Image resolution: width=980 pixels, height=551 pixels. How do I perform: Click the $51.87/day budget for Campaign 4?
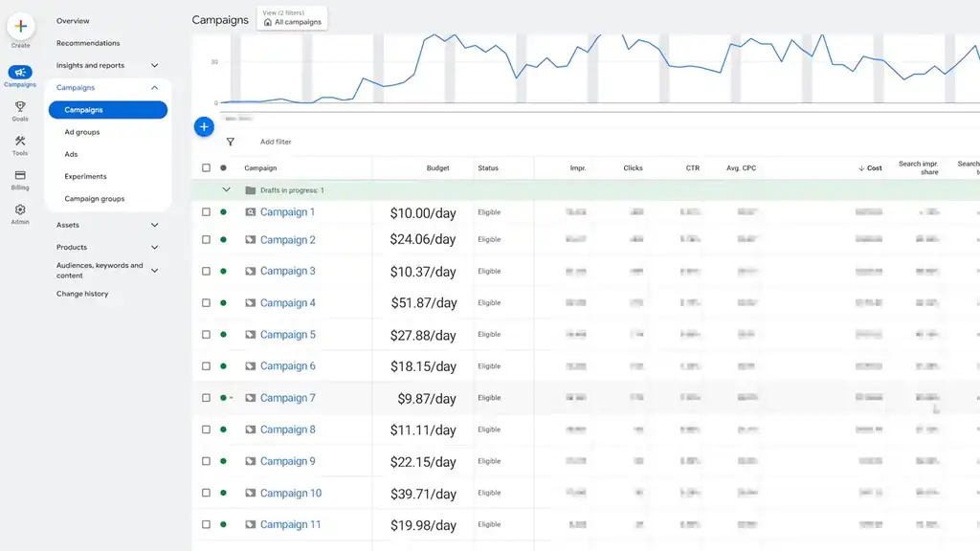coord(424,303)
